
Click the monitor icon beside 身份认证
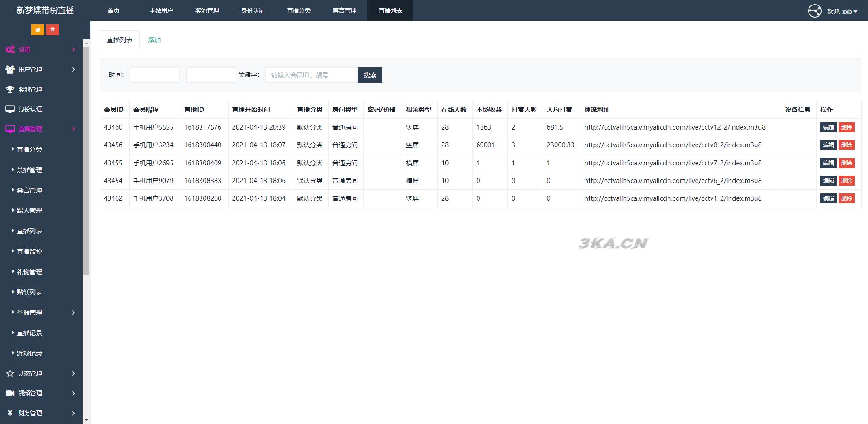pyautogui.click(x=10, y=109)
